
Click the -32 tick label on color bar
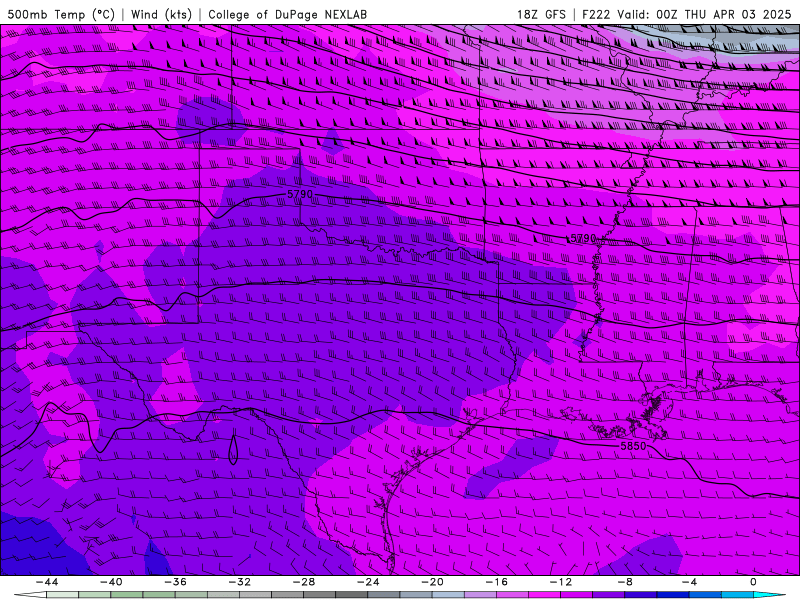click(x=240, y=582)
